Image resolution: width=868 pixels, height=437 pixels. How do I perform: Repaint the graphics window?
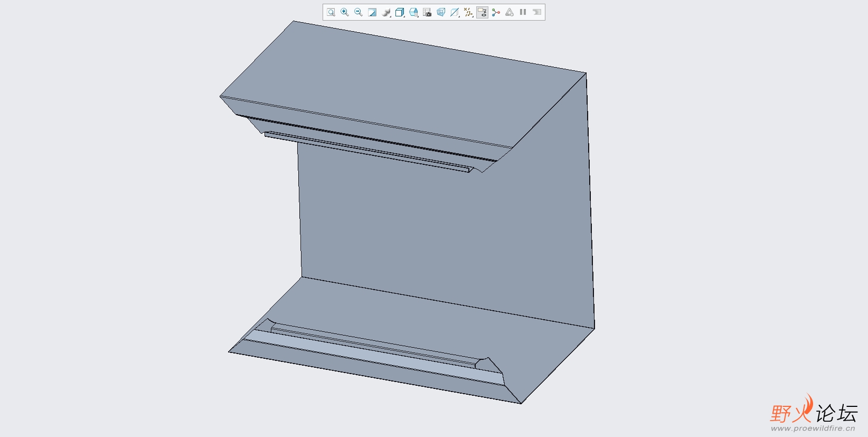(x=372, y=12)
